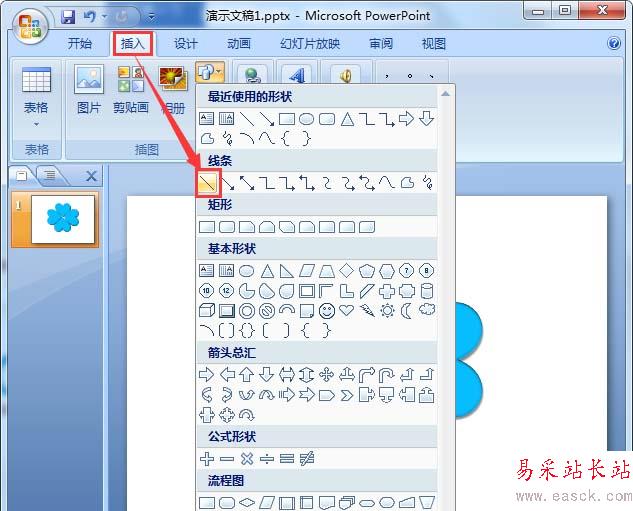Insert the smiley face shape

pos(327,310)
